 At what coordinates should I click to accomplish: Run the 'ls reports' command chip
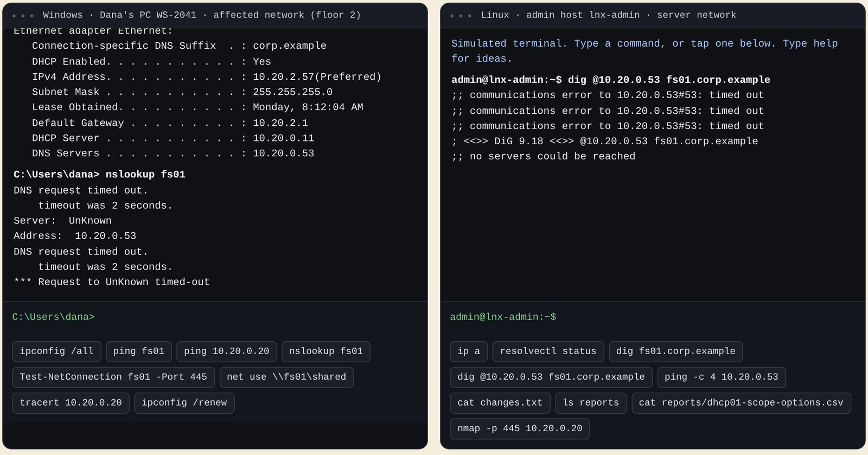[x=591, y=402]
